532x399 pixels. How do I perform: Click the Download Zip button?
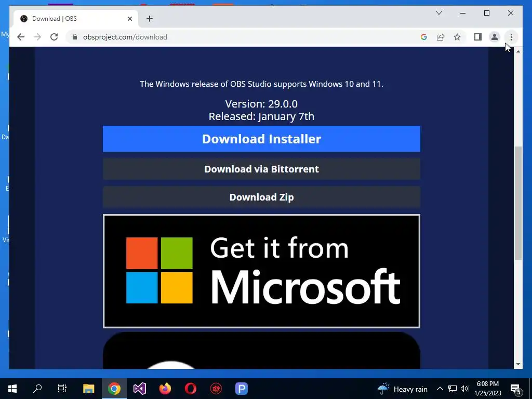click(261, 197)
